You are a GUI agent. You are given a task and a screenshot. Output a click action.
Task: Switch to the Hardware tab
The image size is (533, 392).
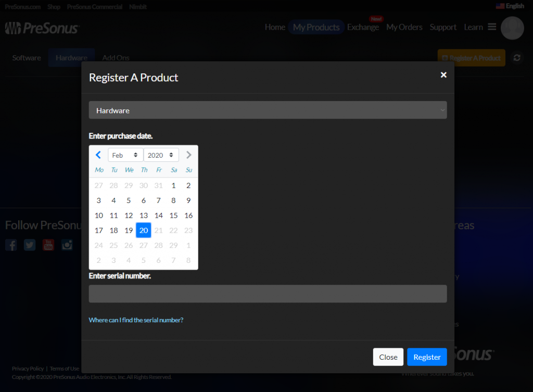coord(71,58)
